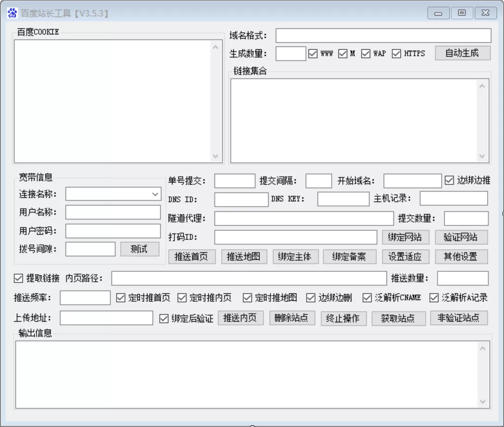Toggle the M checkbox
The height and width of the screenshot is (427, 504).
343,54
